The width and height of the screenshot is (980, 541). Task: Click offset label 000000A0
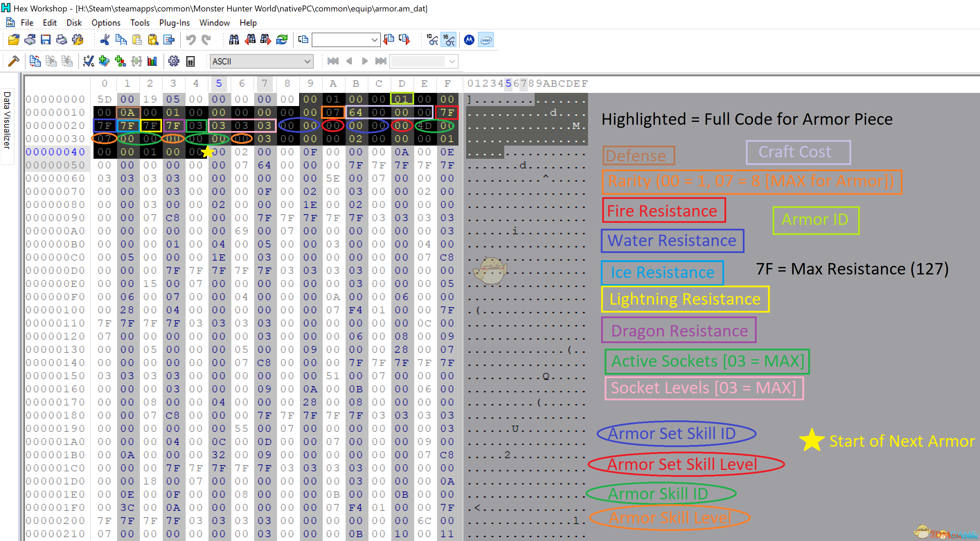click(x=55, y=231)
